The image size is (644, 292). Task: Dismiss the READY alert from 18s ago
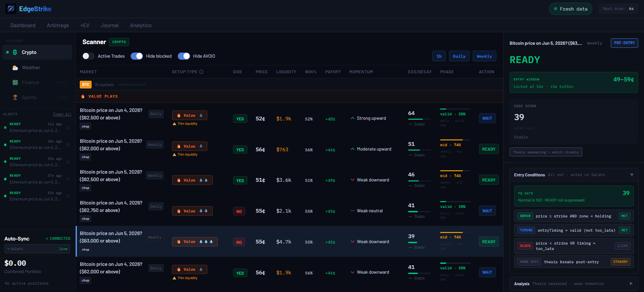68,145
